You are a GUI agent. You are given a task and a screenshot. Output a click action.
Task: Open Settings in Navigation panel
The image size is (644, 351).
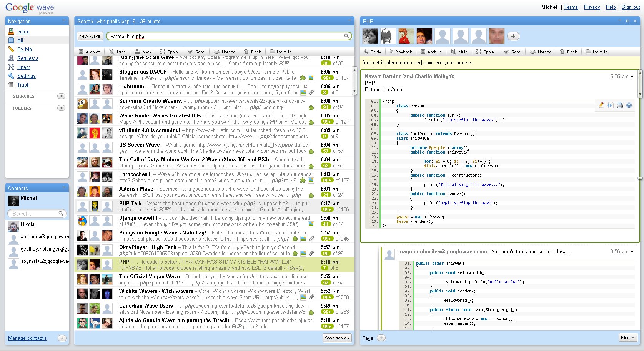point(27,76)
